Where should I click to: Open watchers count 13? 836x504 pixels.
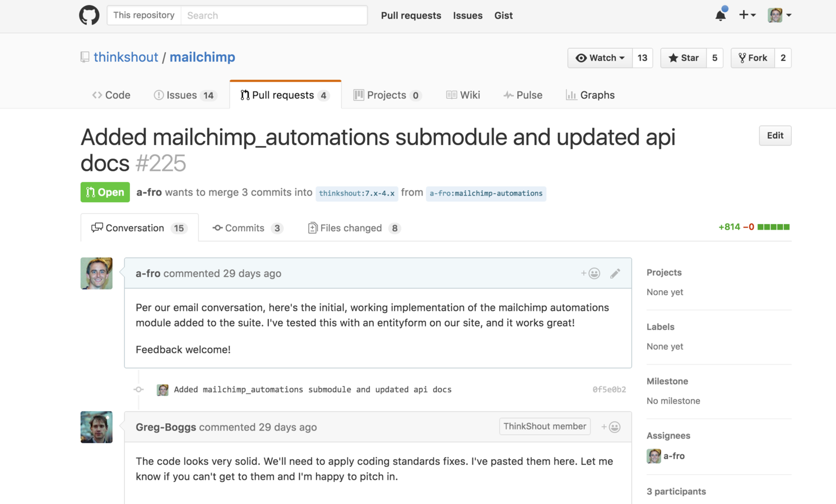pos(642,58)
